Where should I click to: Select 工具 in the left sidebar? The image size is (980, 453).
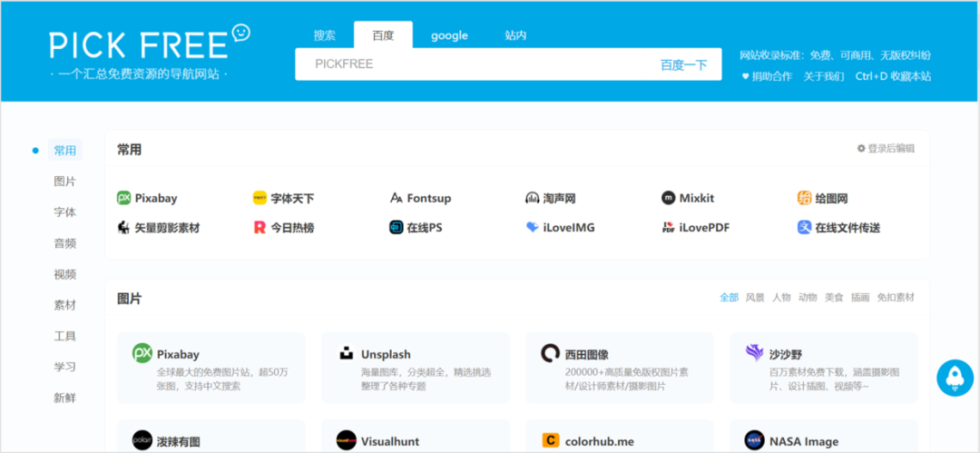(65, 336)
